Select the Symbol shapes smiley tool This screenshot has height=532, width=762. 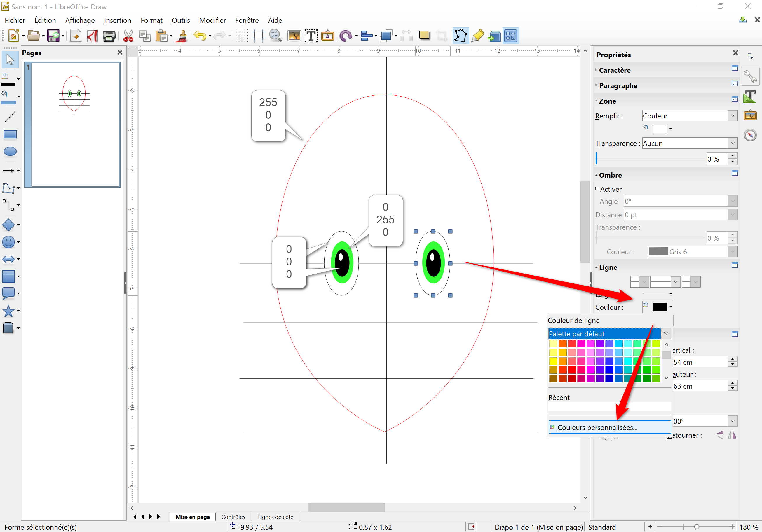(x=8, y=242)
